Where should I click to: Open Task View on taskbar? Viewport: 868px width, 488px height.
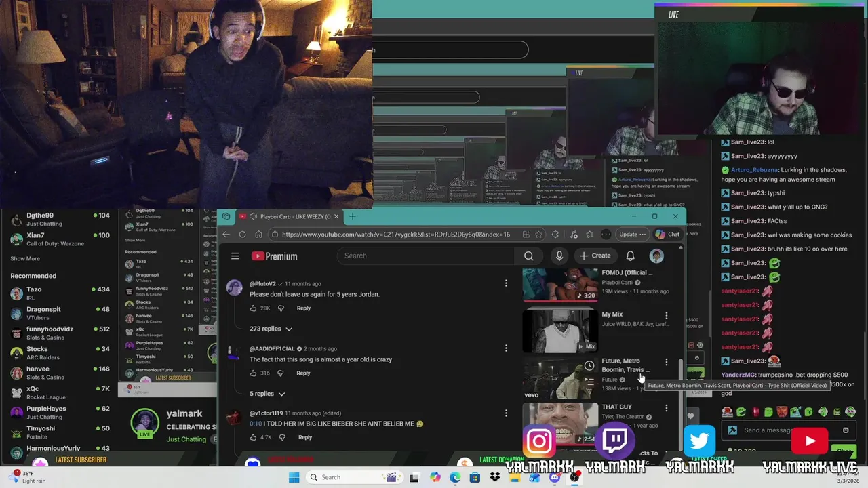pos(414,477)
